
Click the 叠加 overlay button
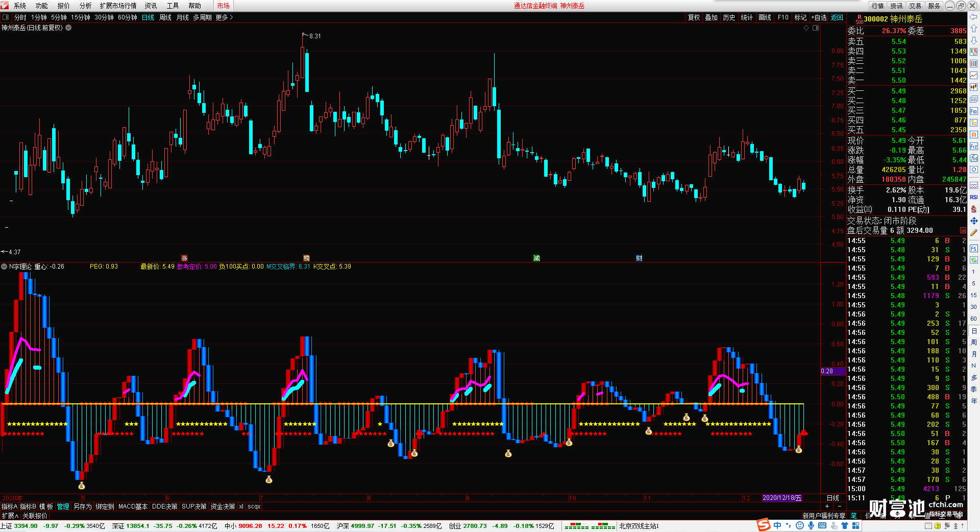pos(712,17)
